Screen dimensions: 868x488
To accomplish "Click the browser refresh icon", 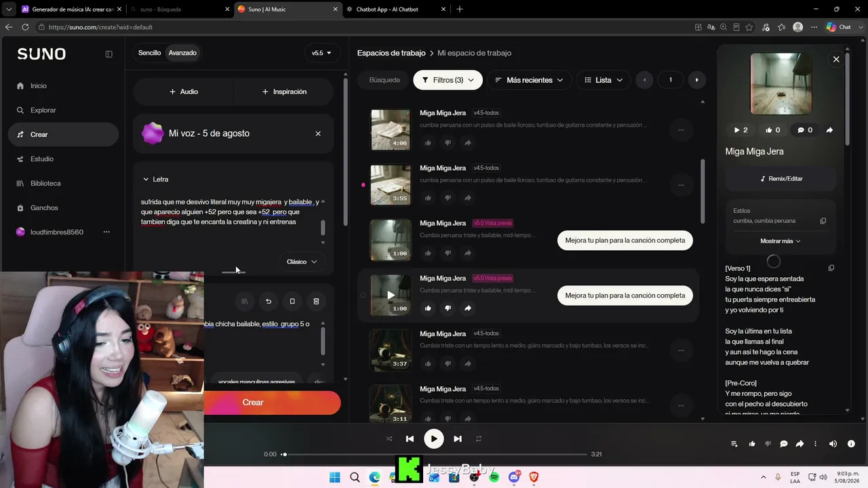I will point(25,27).
